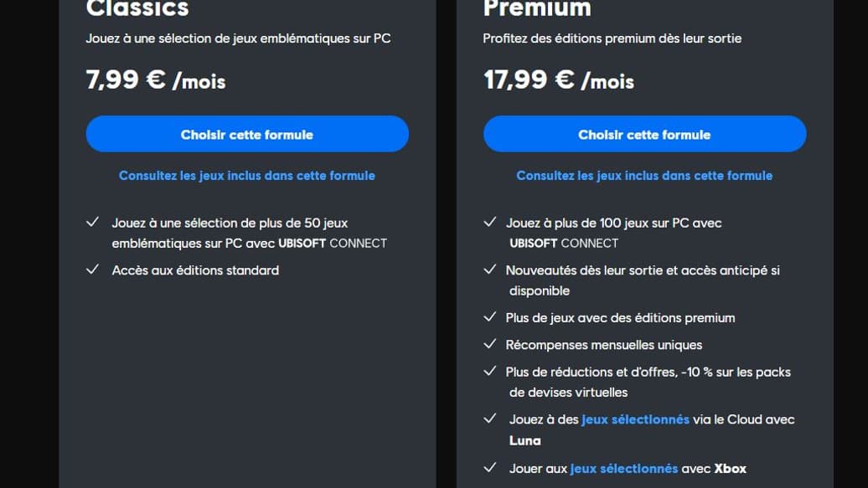Click checkmark beside 'plus de 100 jeux'

(x=490, y=222)
